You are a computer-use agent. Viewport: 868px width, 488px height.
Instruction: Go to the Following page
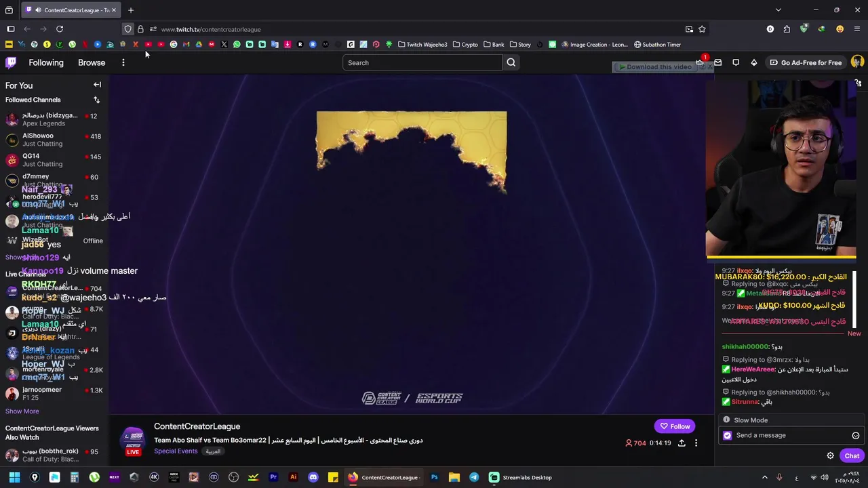(x=46, y=62)
